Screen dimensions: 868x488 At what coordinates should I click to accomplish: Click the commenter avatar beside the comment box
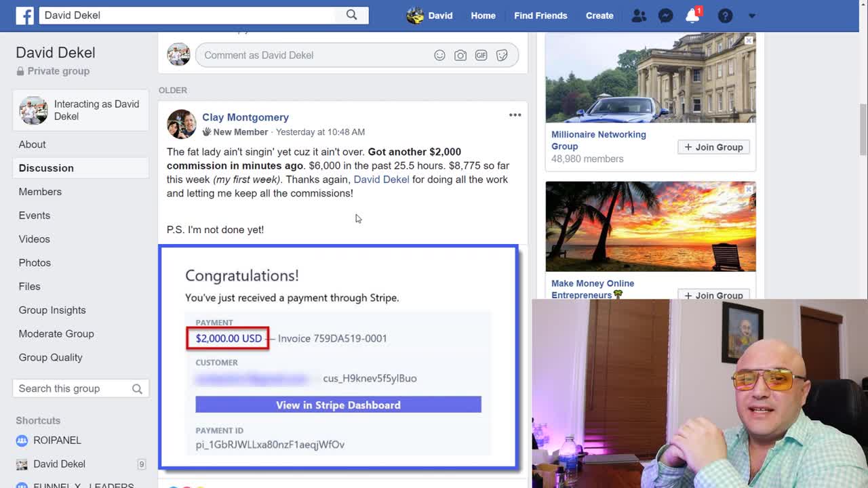coord(178,55)
